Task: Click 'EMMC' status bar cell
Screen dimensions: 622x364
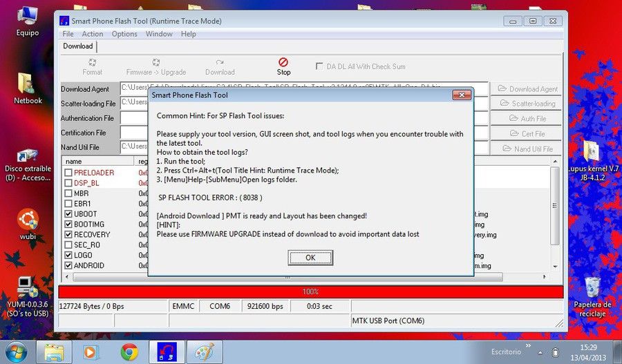Action: pos(183,306)
